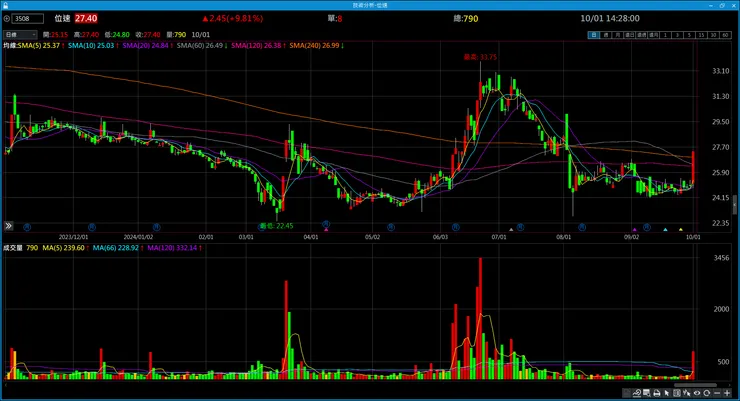This screenshot has width=740, height=401.
Task: Zoom in chart with the plus icon
Action: 727,393
